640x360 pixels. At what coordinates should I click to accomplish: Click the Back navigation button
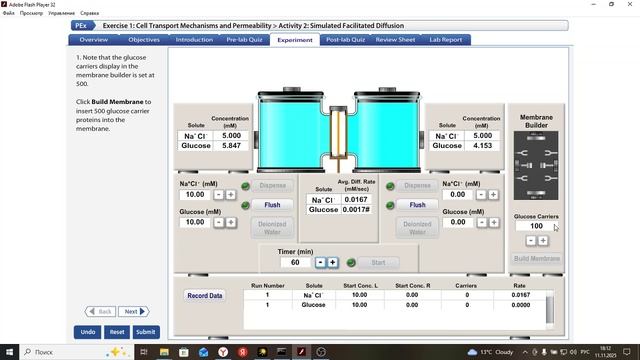[100, 311]
